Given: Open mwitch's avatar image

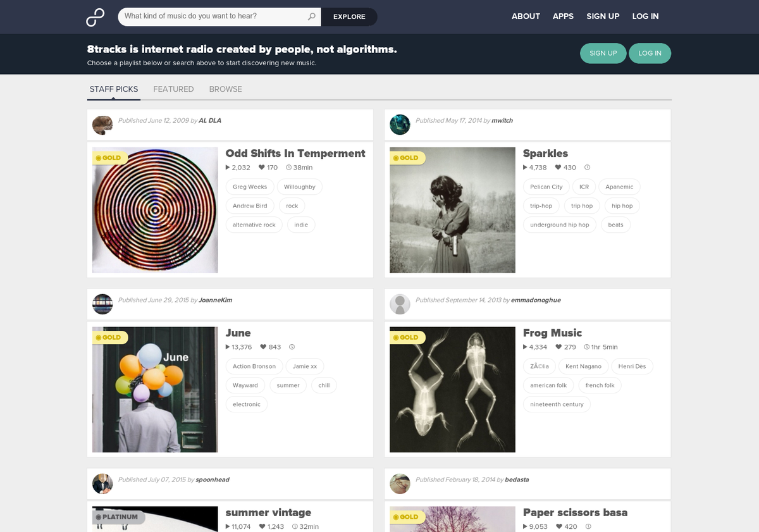Looking at the screenshot, I should click(x=400, y=125).
